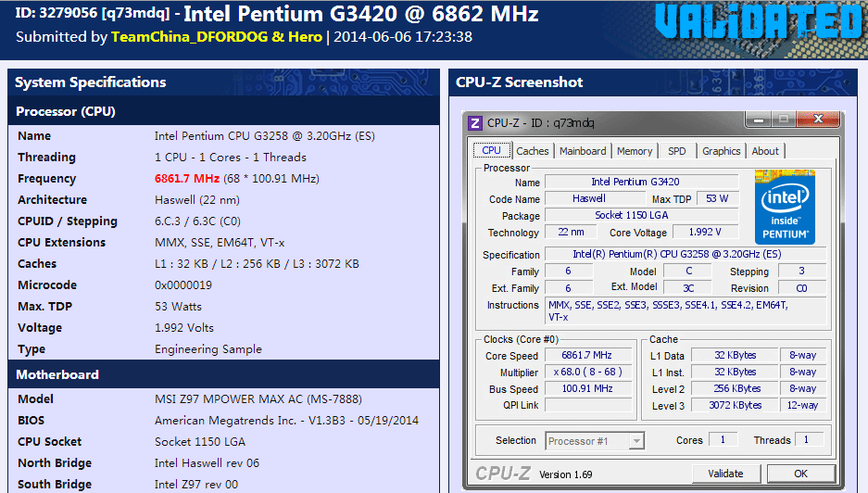This screenshot has width=868, height=493.
Task: Click the Level 3 cache 3072 KBytes field
Action: (x=736, y=406)
